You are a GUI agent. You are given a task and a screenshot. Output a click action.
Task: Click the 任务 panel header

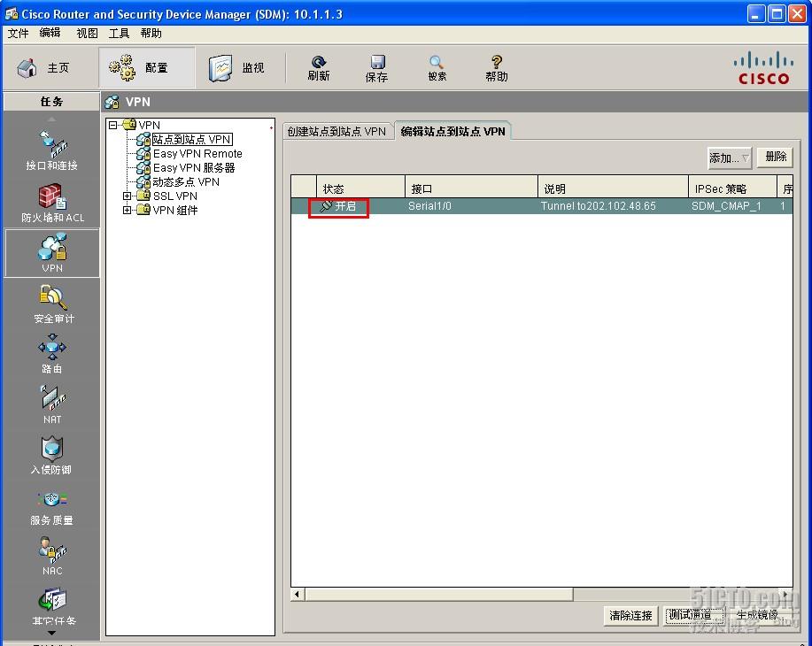(51, 102)
